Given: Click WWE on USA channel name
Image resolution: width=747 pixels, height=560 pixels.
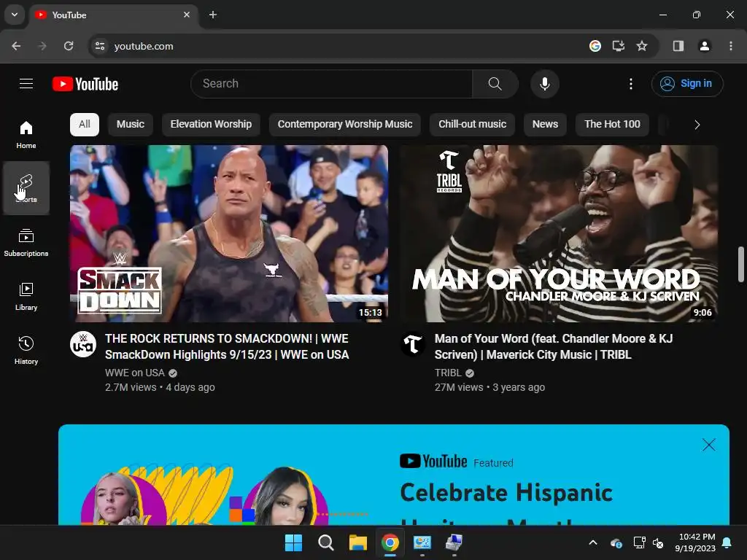Looking at the screenshot, I should click(135, 373).
